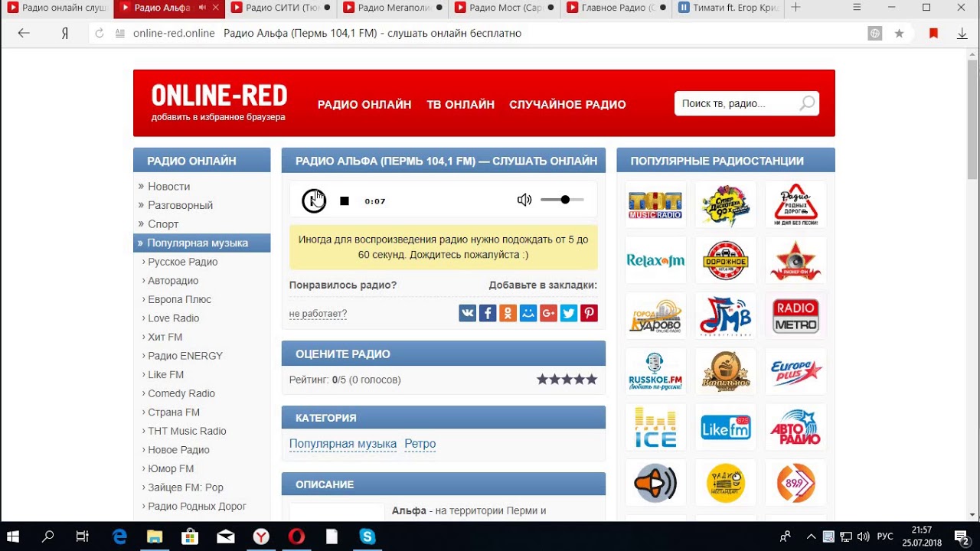Adjust the radio player volume slider

pyautogui.click(x=563, y=200)
